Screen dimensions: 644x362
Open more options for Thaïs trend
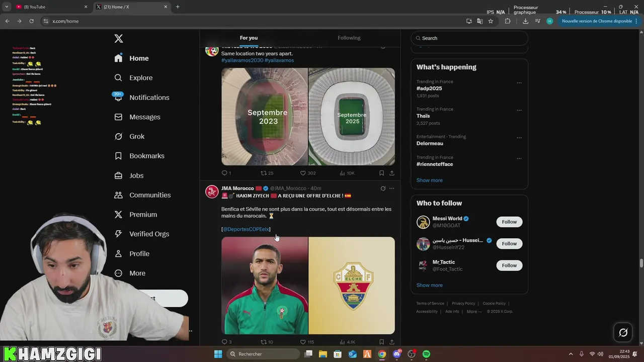point(519,110)
